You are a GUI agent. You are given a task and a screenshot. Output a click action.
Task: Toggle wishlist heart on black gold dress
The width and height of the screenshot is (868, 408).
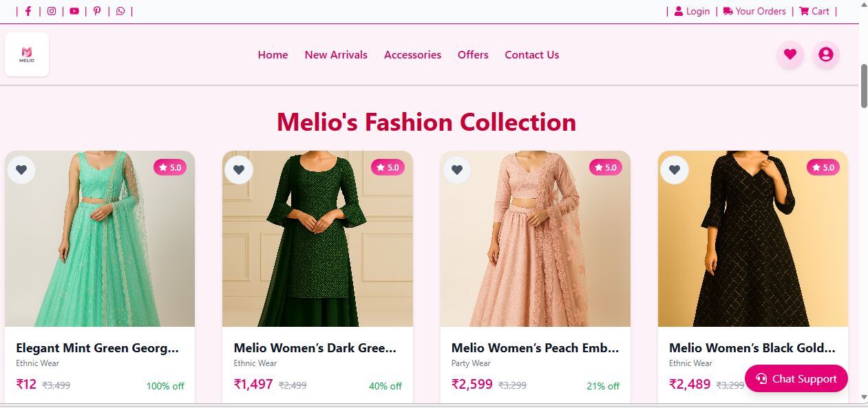(x=674, y=170)
